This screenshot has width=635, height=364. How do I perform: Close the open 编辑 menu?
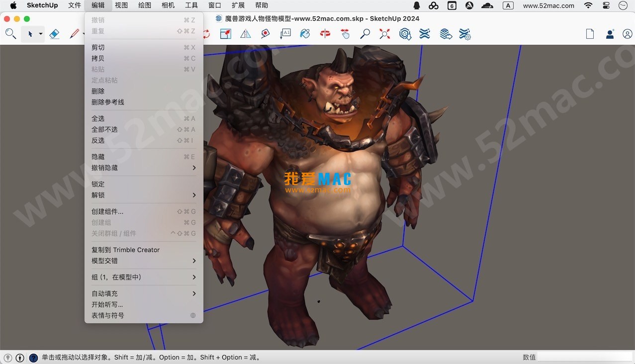pyautogui.click(x=98, y=5)
